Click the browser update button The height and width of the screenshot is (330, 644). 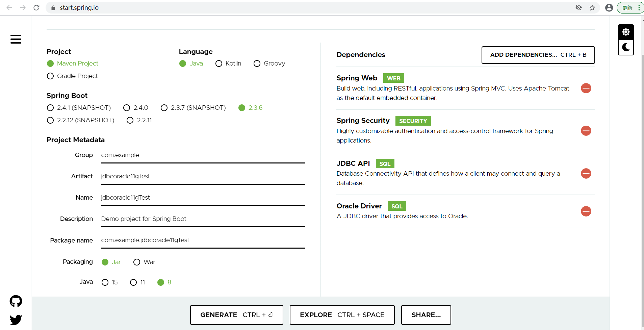[x=627, y=7]
